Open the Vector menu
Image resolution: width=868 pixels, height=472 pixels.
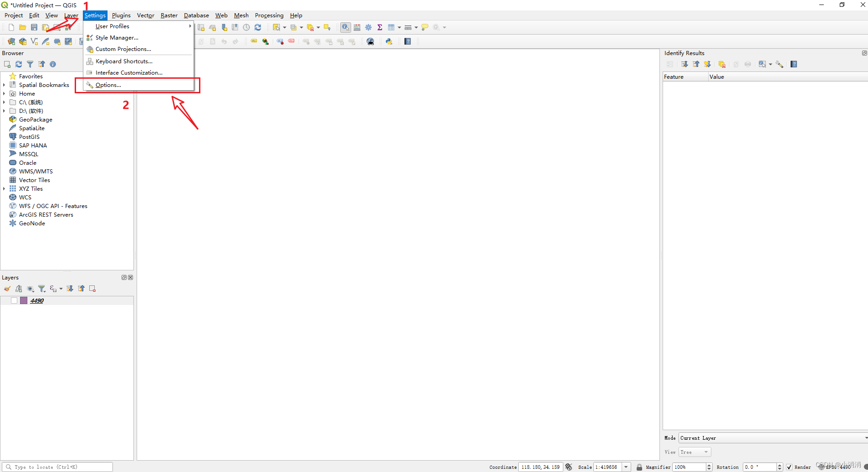(146, 15)
